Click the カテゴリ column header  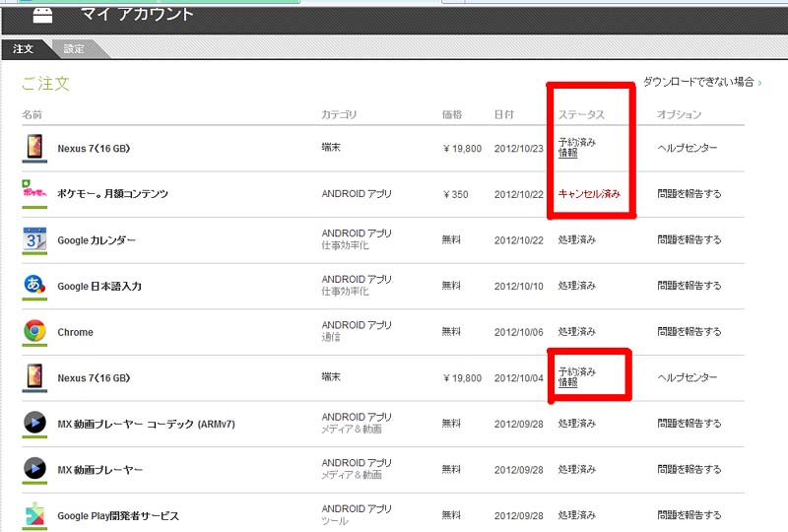[x=339, y=114]
